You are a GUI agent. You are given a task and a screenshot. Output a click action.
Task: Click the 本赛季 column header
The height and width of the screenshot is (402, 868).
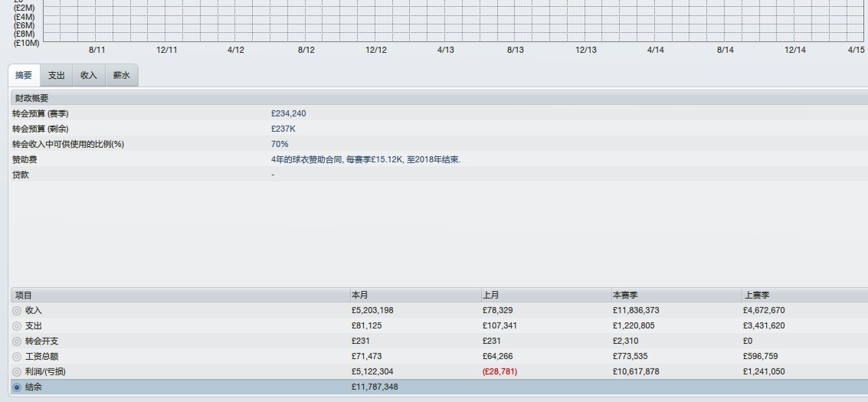676,296
